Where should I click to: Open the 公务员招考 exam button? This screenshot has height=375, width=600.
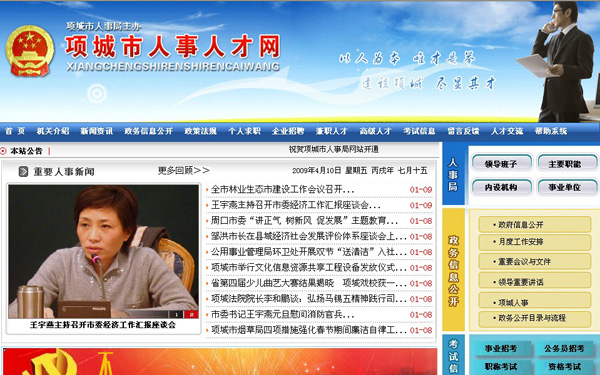pos(564,349)
